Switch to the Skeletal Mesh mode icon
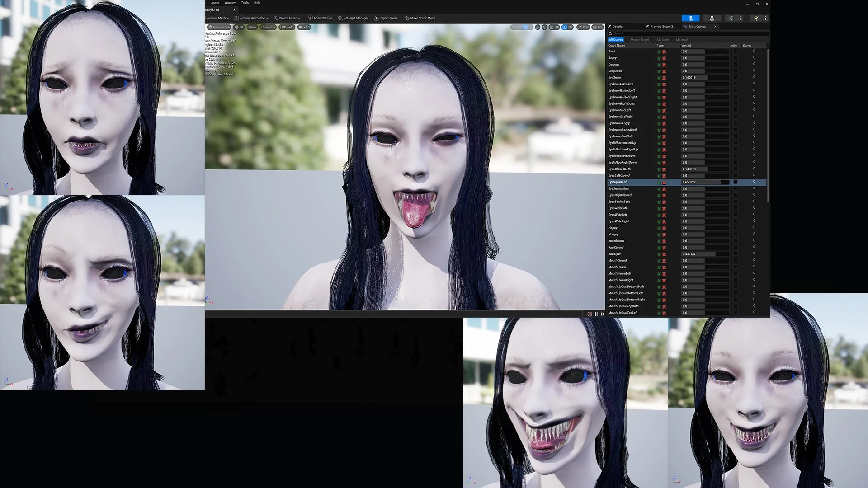This screenshot has height=488, width=868. (x=712, y=18)
